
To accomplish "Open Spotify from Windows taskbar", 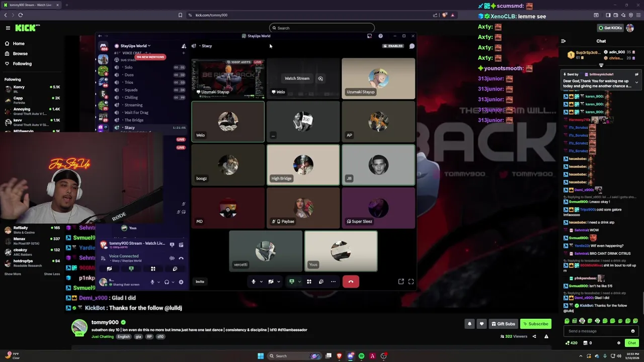I will (361, 356).
